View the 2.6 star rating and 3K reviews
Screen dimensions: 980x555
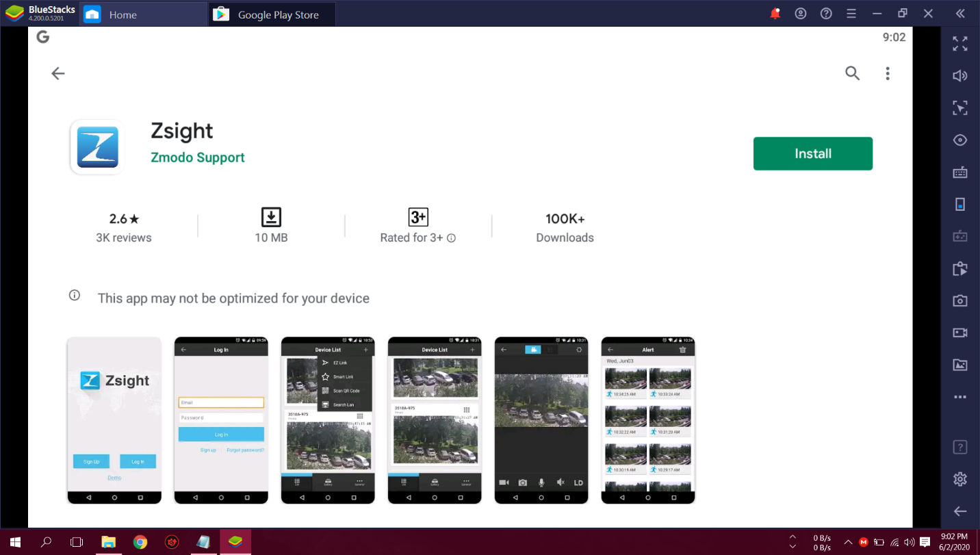pyautogui.click(x=124, y=227)
